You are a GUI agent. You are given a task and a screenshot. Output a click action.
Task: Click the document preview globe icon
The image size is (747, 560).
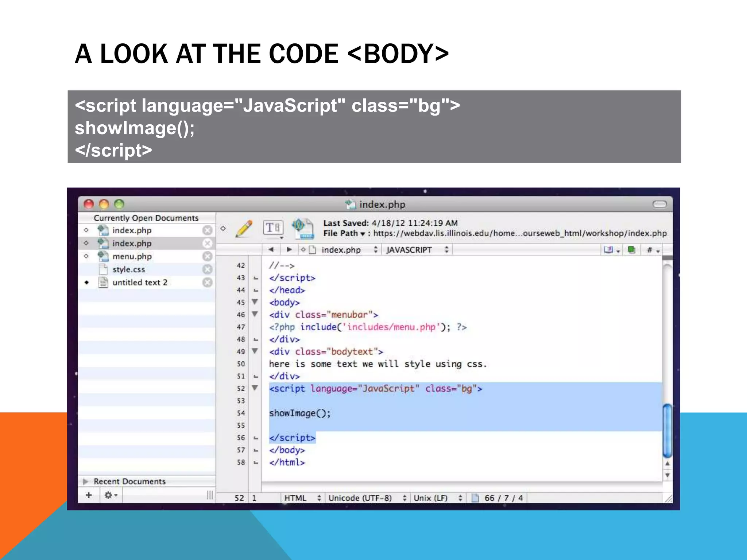303,229
